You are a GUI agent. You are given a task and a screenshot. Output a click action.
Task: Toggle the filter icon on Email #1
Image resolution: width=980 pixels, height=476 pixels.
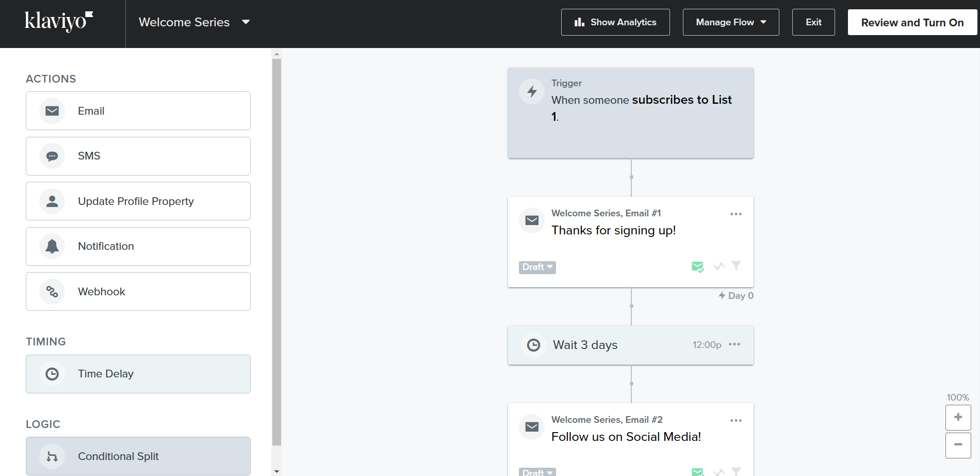coord(736,266)
